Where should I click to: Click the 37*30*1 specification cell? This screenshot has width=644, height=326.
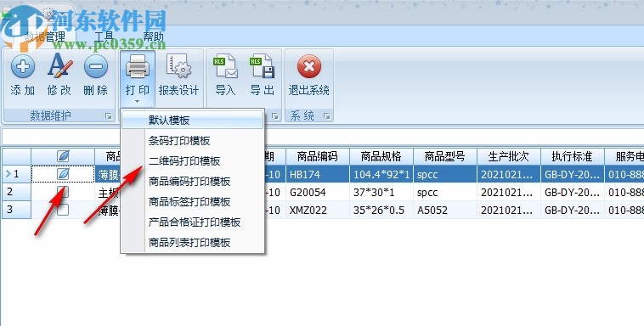[381, 192]
